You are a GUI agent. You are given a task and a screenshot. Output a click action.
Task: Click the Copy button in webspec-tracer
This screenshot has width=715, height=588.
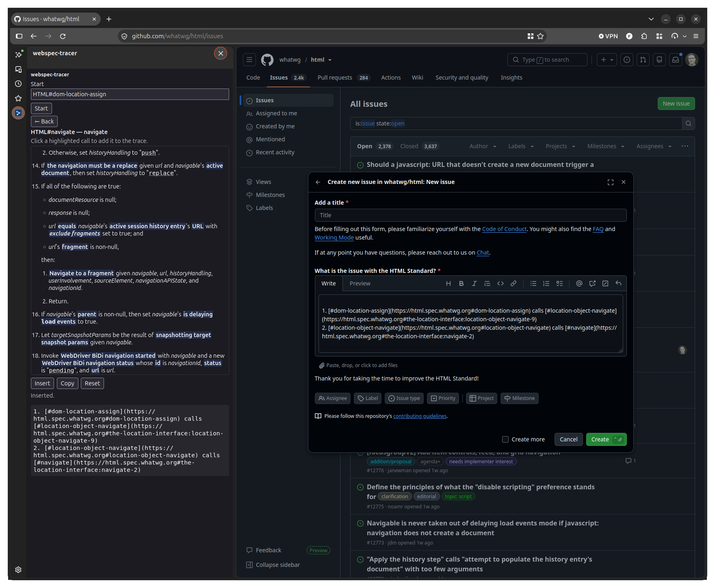tap(67, 383)
